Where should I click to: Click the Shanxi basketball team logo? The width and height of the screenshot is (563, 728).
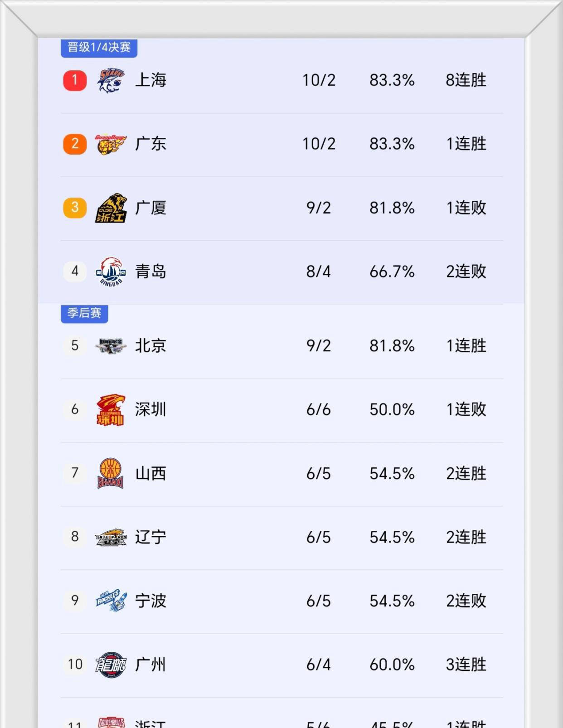[x=111, y=473]
